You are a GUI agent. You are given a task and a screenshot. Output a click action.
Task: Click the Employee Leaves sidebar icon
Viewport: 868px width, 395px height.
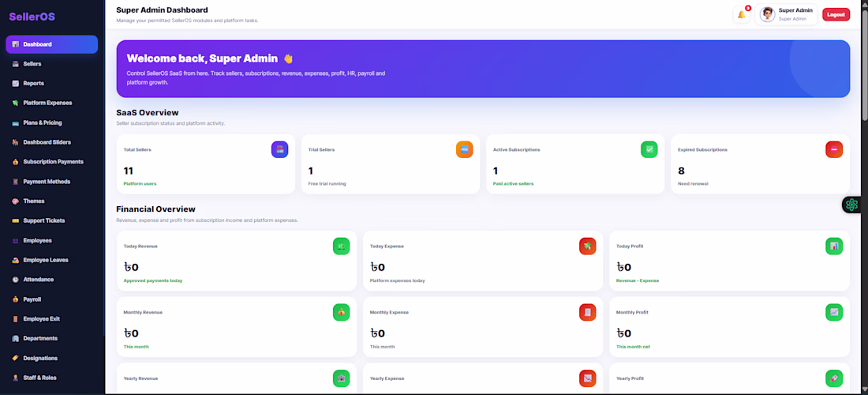(16, 260)
